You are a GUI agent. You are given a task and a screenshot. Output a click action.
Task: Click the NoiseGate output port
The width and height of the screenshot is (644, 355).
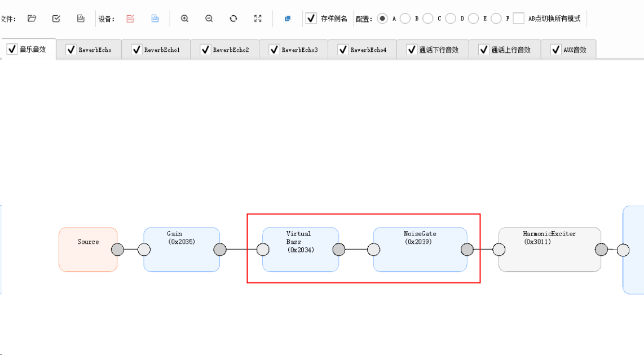467,250
